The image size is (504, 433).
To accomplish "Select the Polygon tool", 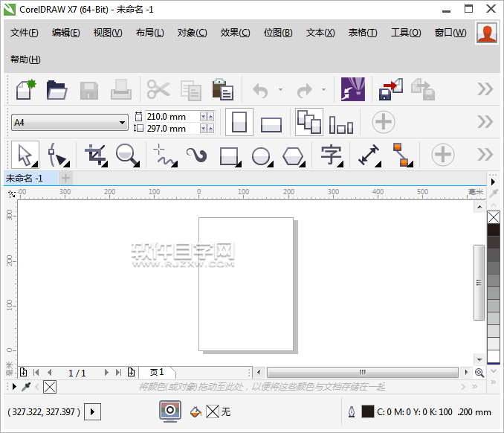I will tap(294, 157).
